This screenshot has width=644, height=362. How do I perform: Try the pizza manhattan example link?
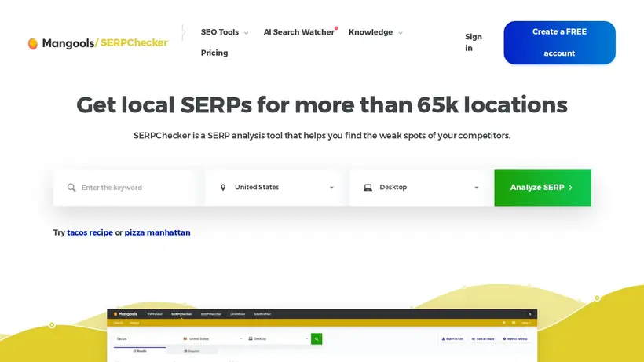(x=157, y=232)
